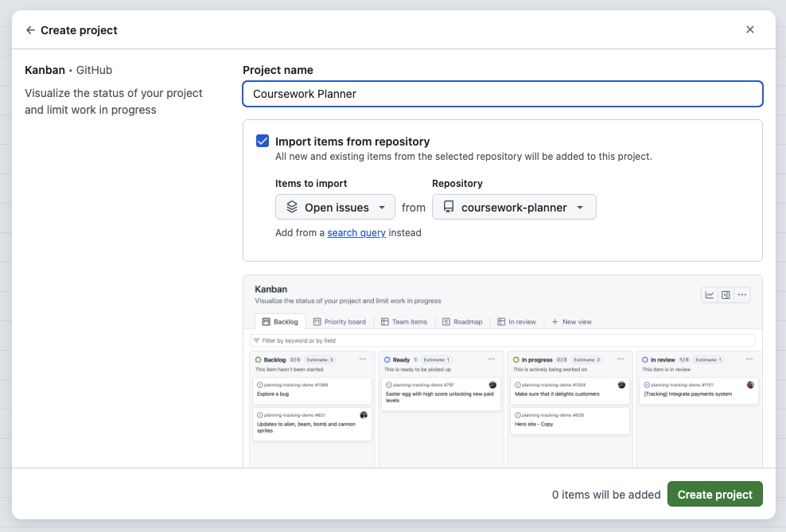This screenshot has width=786, height=532.
Task: Open the coursework-planner repository dropdown
Action: tap(514, 207)
